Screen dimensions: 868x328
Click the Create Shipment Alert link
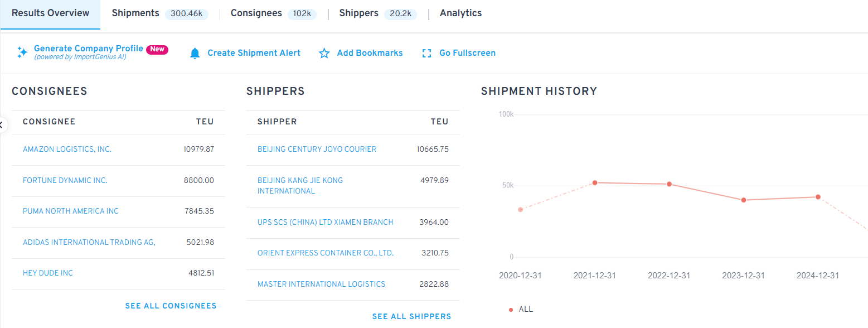point(254,53)
